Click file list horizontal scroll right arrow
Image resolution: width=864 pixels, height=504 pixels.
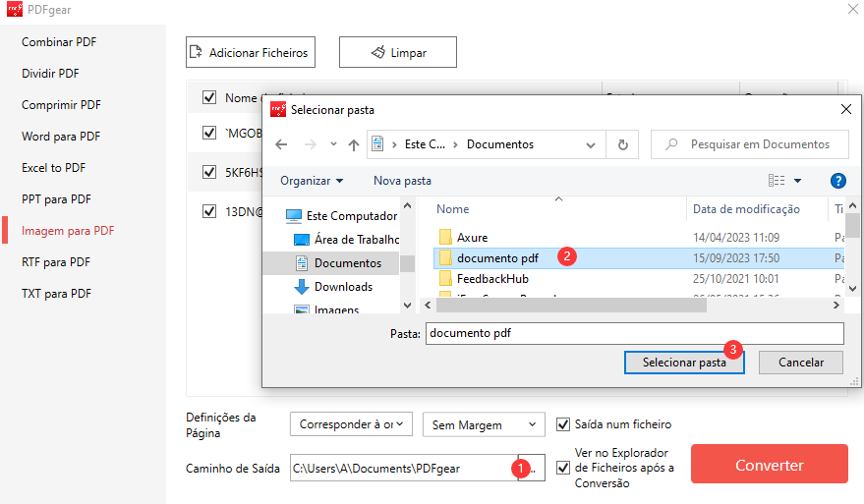836,306
